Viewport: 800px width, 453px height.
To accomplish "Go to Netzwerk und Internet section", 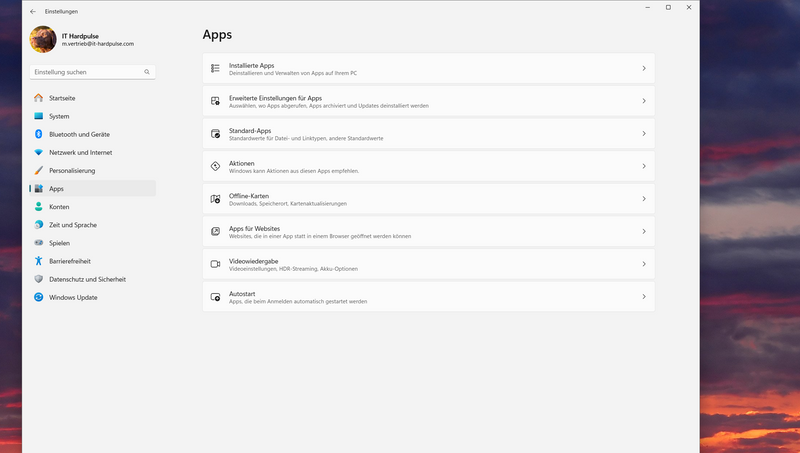I will tap(80, 152).
